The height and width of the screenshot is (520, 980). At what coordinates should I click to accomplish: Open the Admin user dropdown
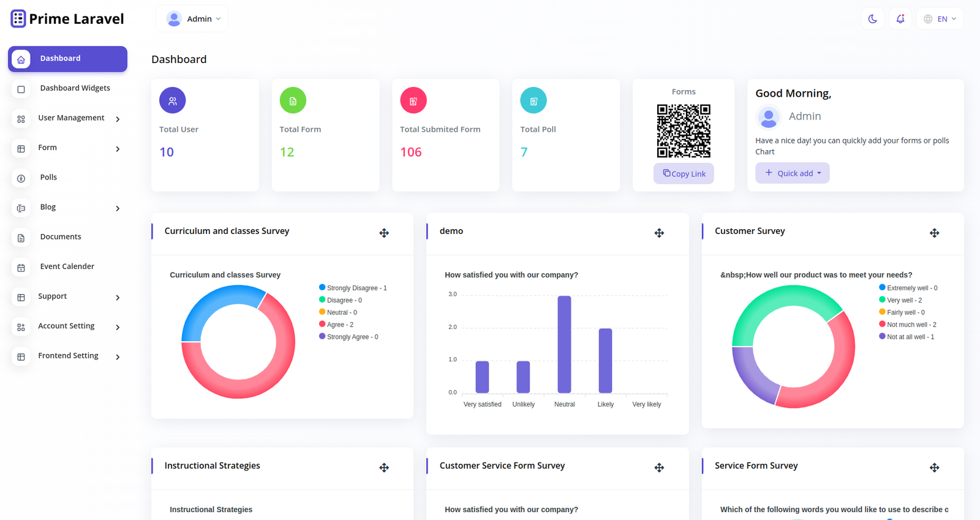(192, 19)
